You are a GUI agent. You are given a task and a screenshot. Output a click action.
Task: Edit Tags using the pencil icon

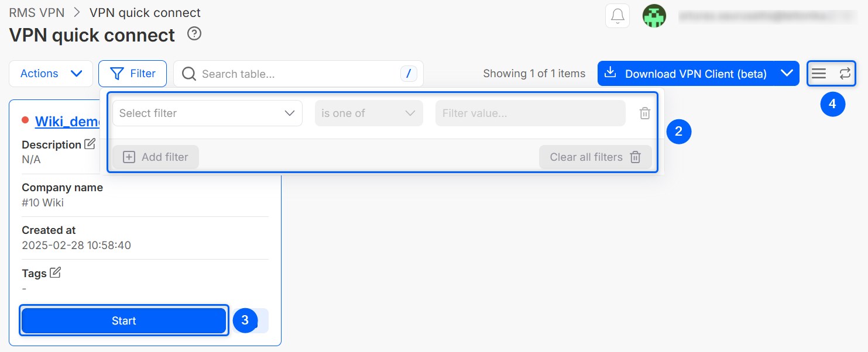(x=55, y=272)
